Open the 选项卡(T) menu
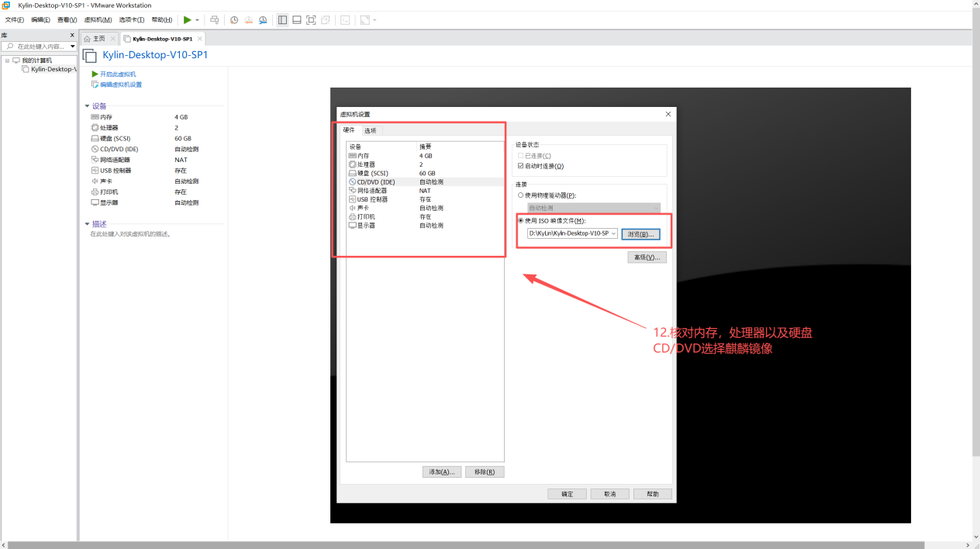 (132, 19)
